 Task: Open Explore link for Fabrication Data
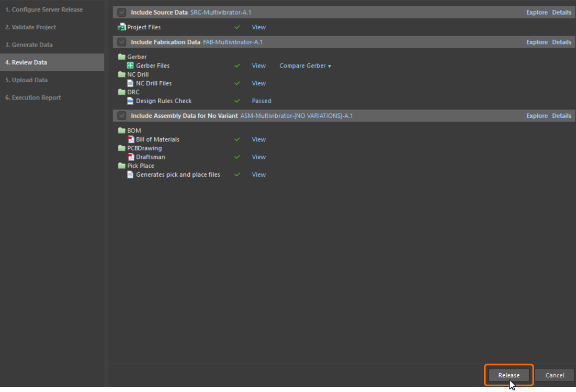click(537, 42)
